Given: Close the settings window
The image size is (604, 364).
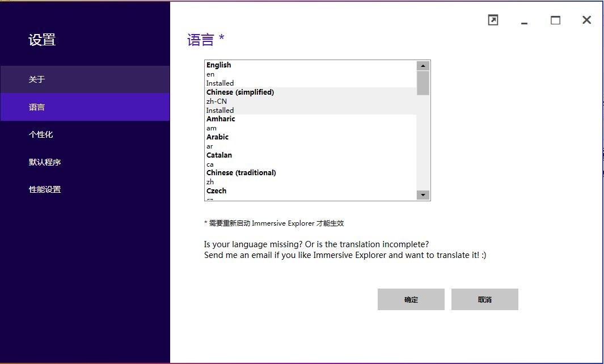Looking at the screenshot, I should tap(586, 20).
